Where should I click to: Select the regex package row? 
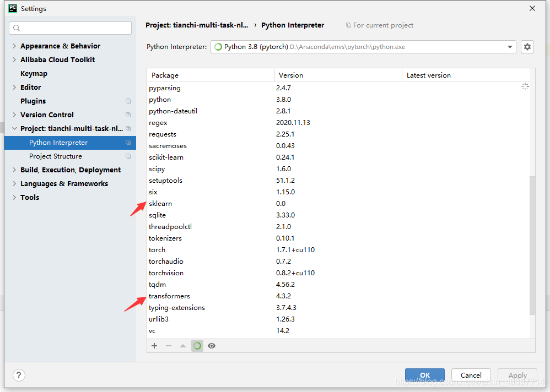coord(338,123)
